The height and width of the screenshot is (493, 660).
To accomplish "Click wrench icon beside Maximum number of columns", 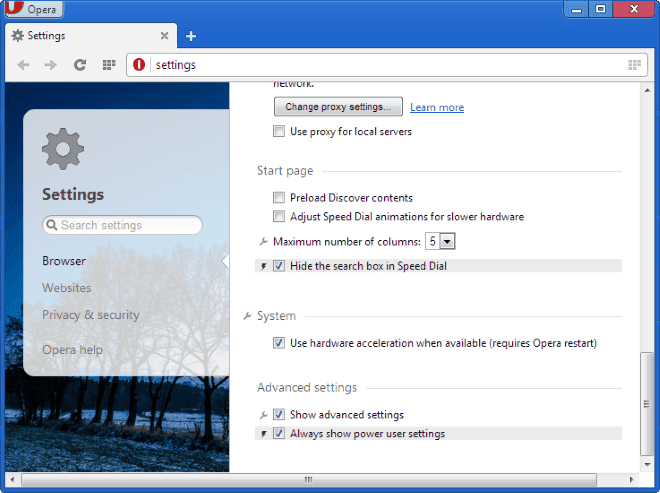I will (x=263, y=242).
